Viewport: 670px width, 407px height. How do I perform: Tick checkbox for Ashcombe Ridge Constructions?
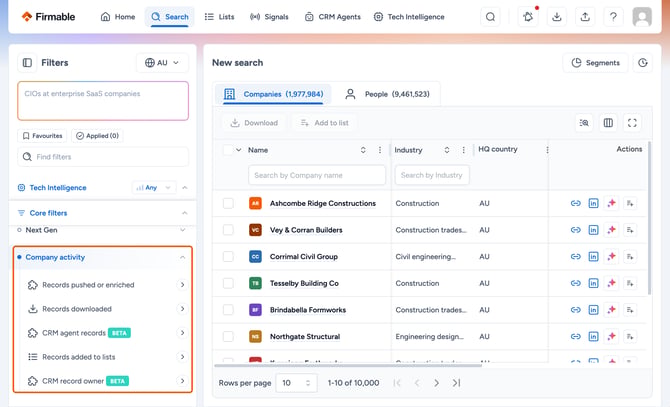click(228, 203)
